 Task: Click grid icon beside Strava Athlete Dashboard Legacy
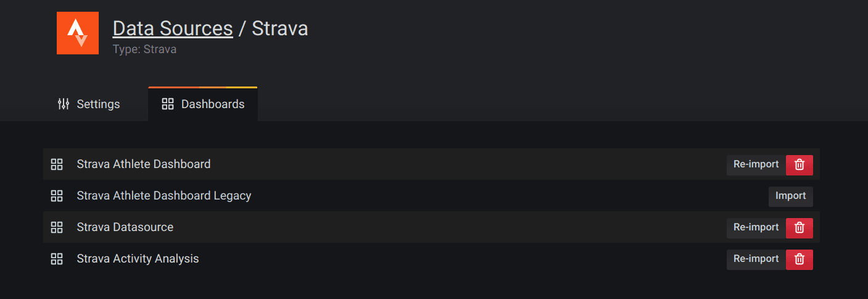click(x=57, y=196)
